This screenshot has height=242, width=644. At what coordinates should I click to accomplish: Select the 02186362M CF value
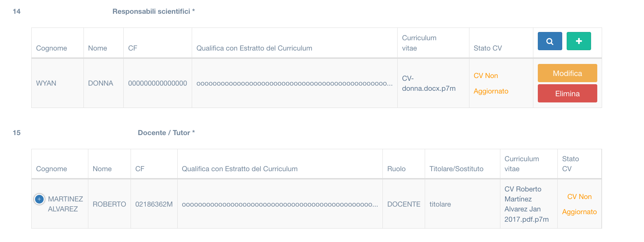(154, 204)
